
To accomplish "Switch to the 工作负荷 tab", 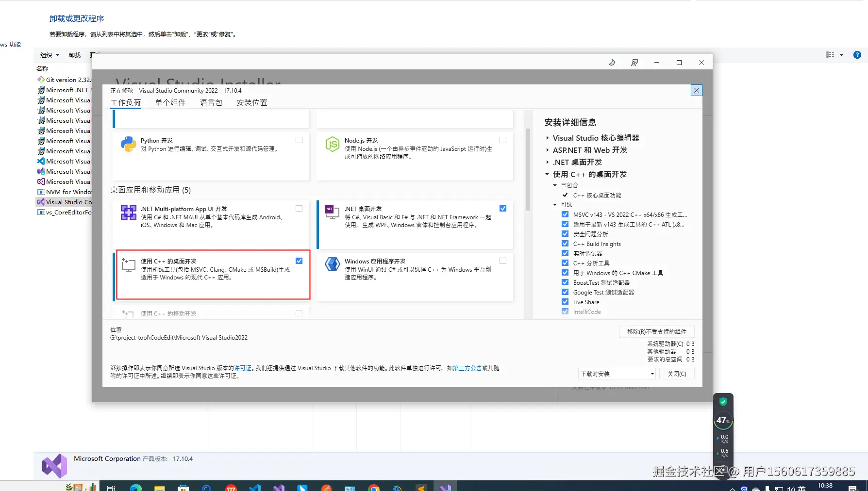I will (x=126, y=102).
